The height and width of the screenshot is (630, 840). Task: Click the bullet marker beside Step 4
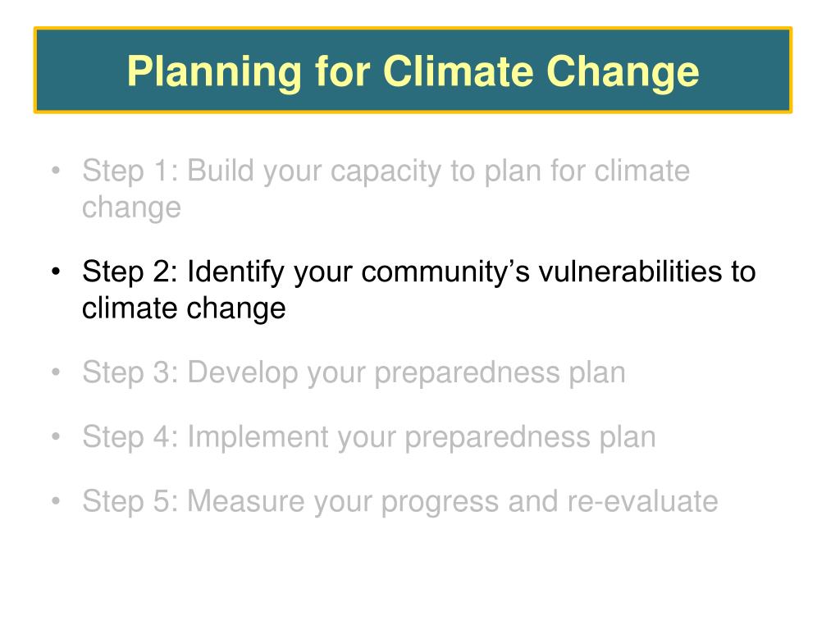point(56,436)
